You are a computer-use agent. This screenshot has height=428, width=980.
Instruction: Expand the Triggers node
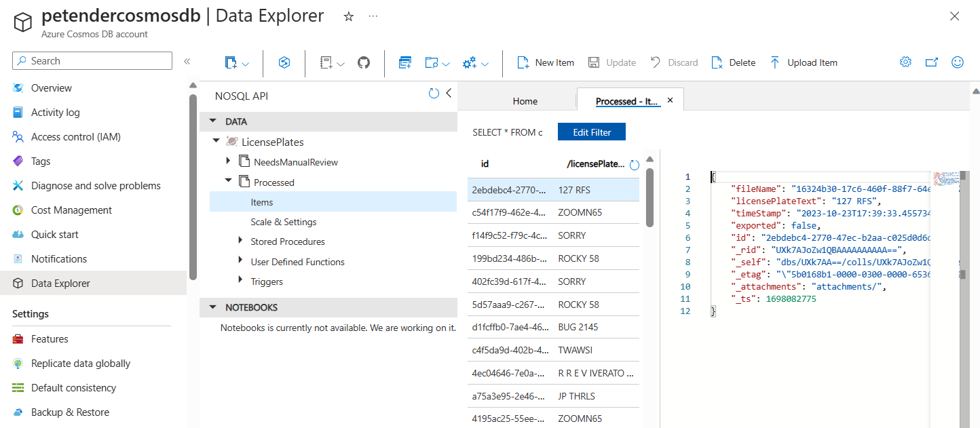point(240,281)
